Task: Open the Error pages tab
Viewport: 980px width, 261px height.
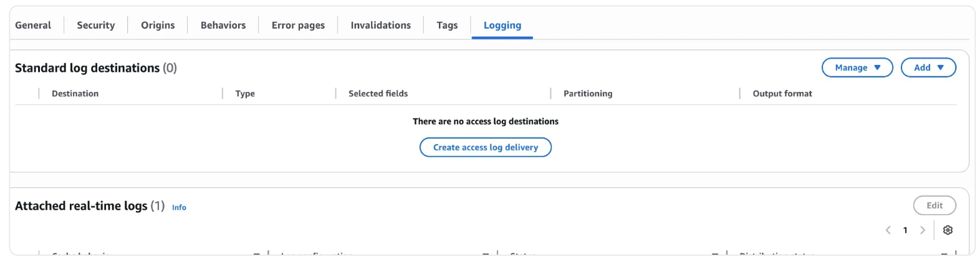Action: click(x=298, y=25)
